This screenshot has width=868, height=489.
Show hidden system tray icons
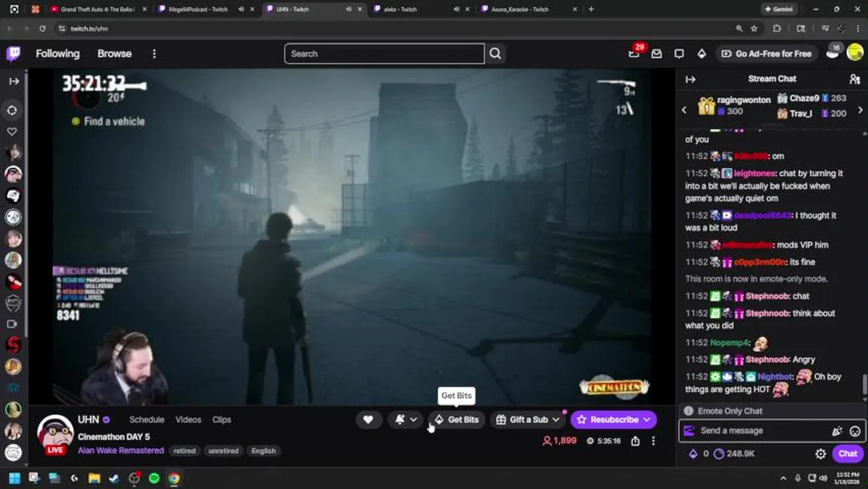783,478
